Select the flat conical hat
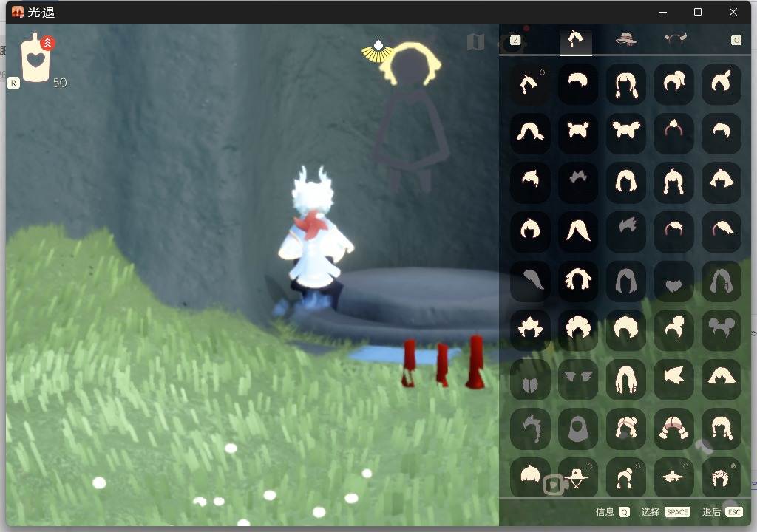This screenshot has height=532, width=757. (673, 477)
